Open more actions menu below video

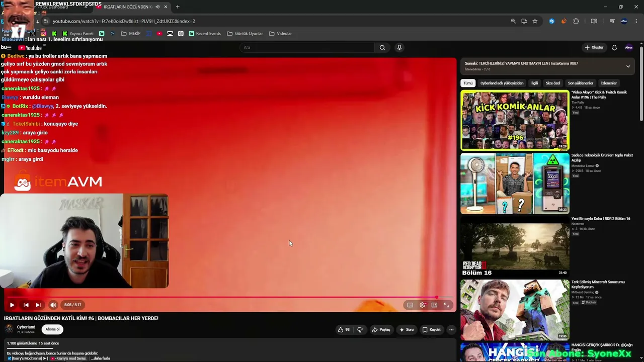tap(451, 330)
